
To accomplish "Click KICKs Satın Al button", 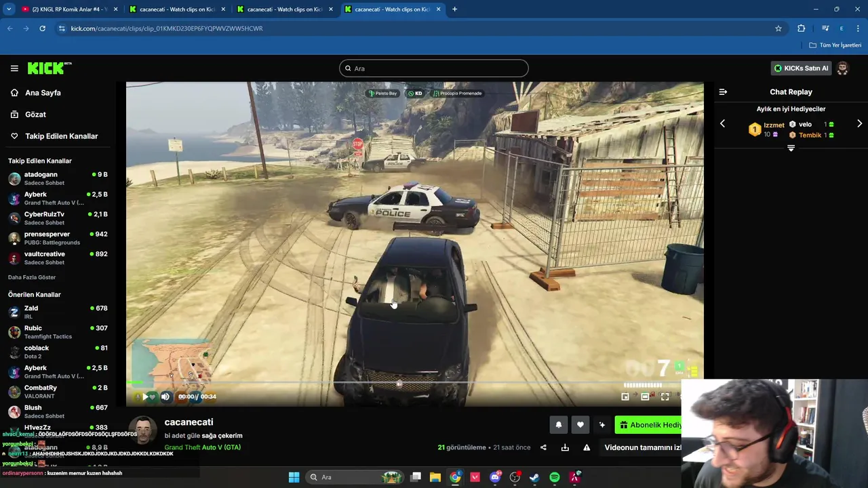I will [x=801, y=68].
